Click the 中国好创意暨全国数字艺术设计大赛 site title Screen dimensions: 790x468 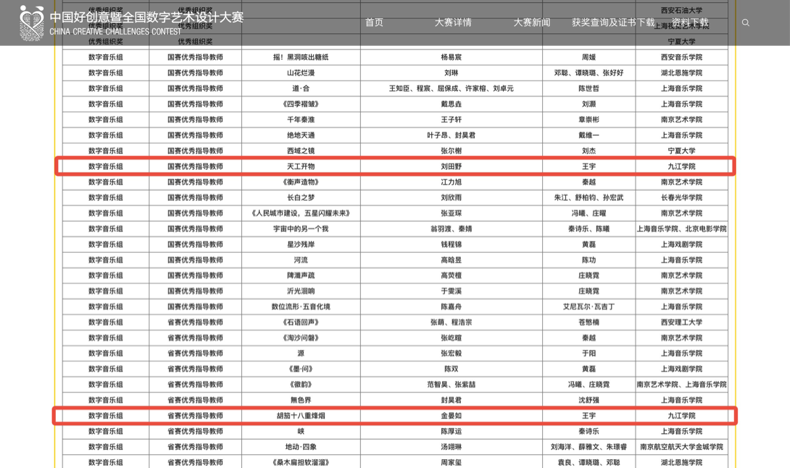tap(146, 17)
